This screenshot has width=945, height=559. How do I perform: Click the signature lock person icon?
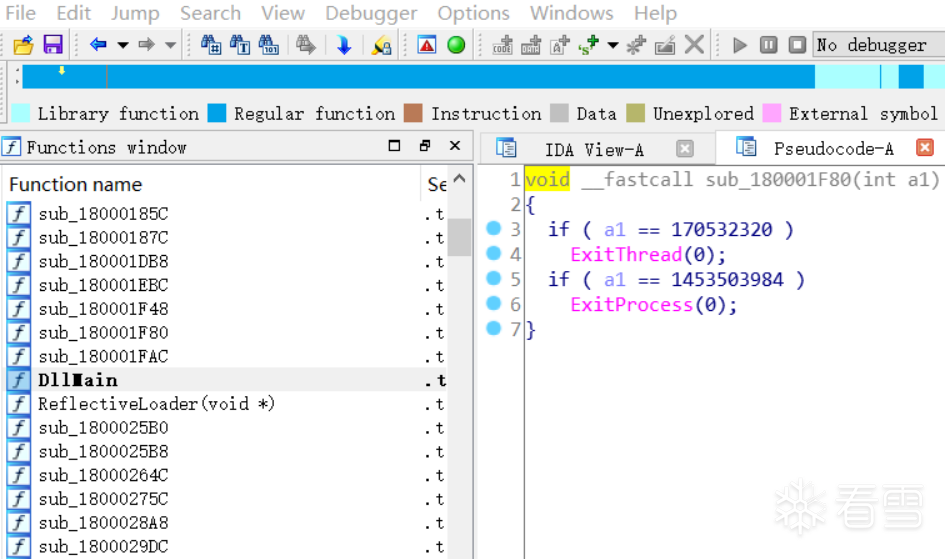point(381,45)
